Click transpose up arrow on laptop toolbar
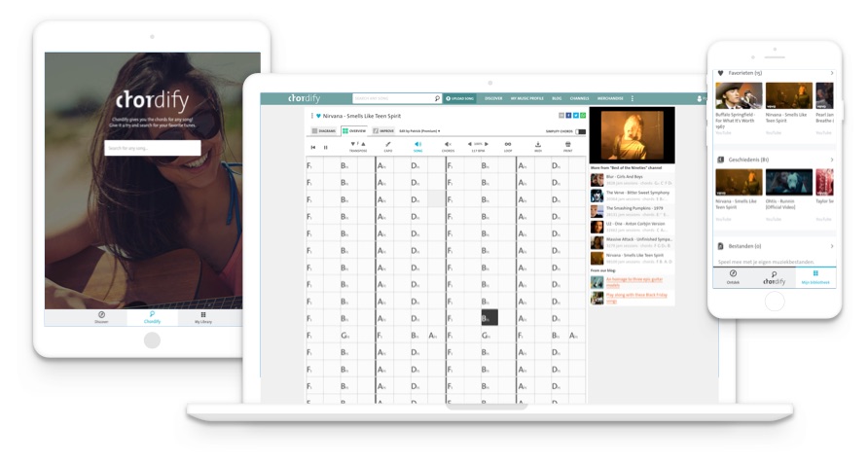The image size is (868, 464). coord(363,144)
